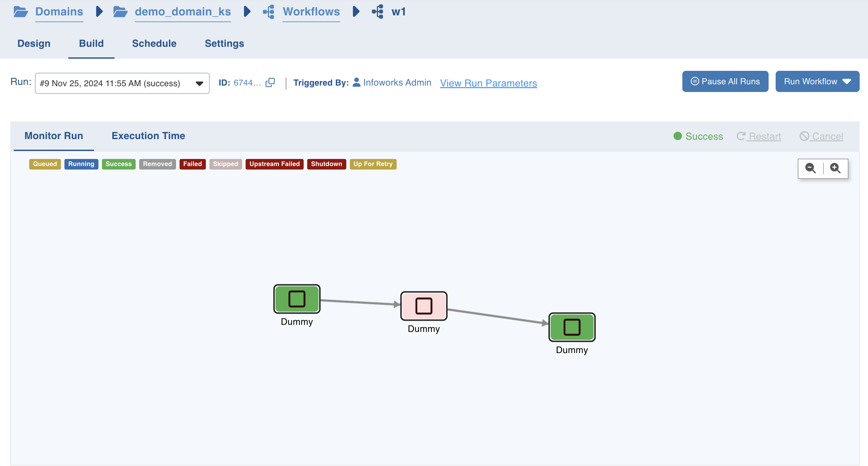Viewport: 868px width, 466px height.
Task: Select the pink skipped Dummy node
Action: coord(424,306)
